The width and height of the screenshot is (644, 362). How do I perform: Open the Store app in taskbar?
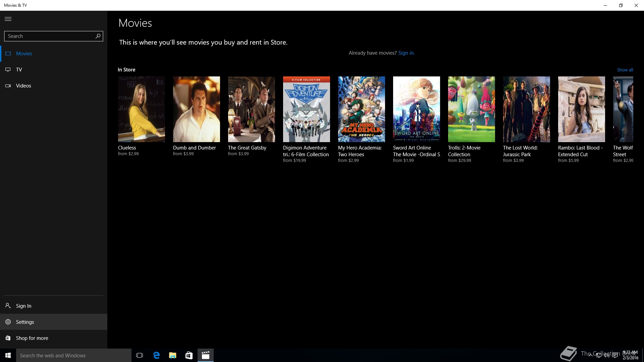tap(189, 355)
